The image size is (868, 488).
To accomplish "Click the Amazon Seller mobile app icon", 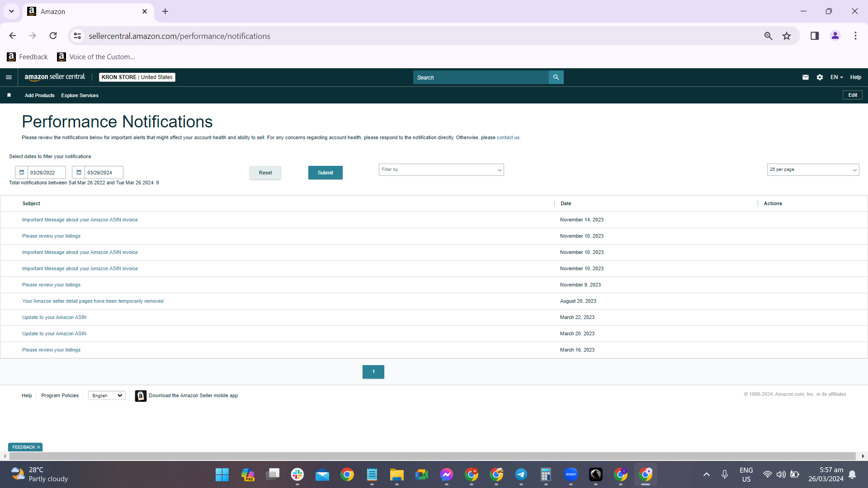I will point(141,396).
